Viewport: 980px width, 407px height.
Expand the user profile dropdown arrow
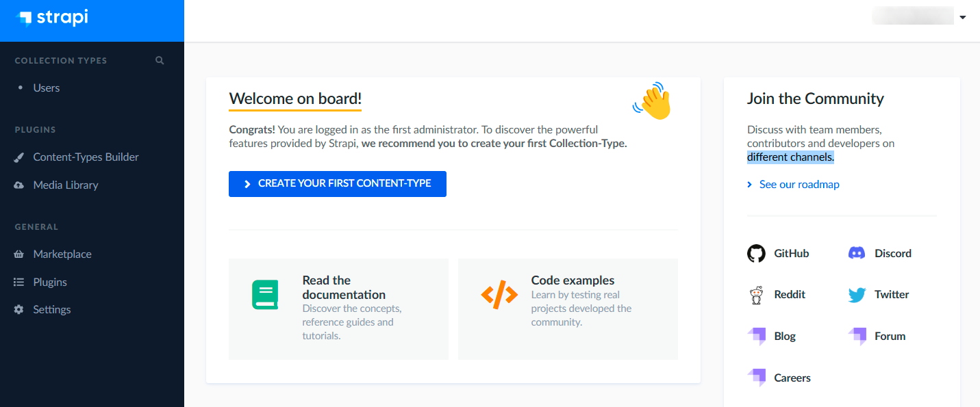click(963, 17)
